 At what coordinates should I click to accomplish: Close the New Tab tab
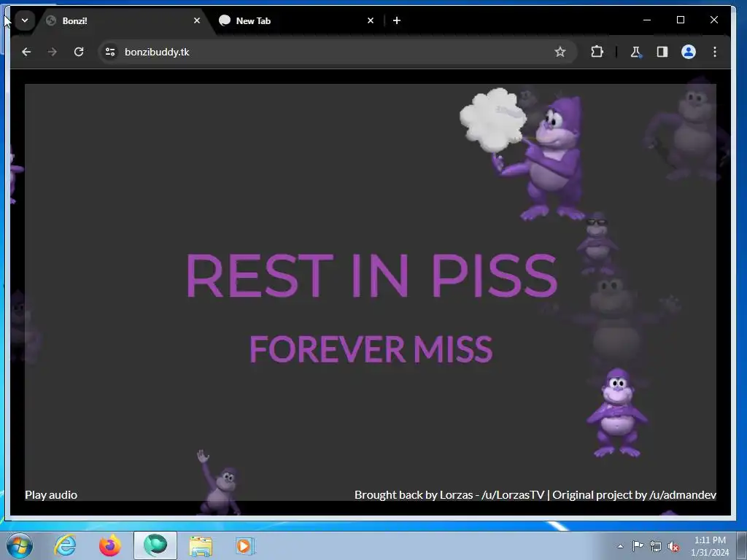371,20
